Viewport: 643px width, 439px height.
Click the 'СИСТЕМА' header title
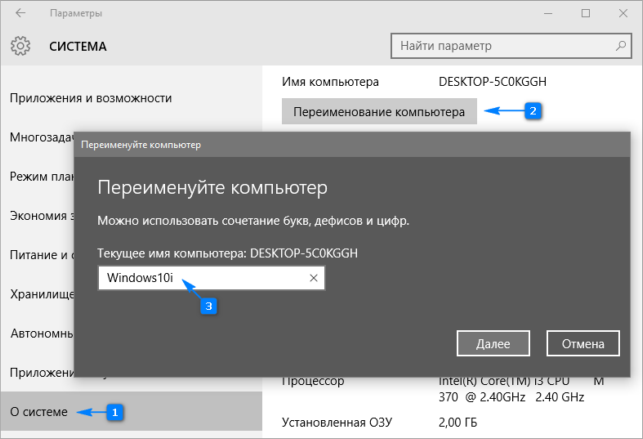coord(78,46)
